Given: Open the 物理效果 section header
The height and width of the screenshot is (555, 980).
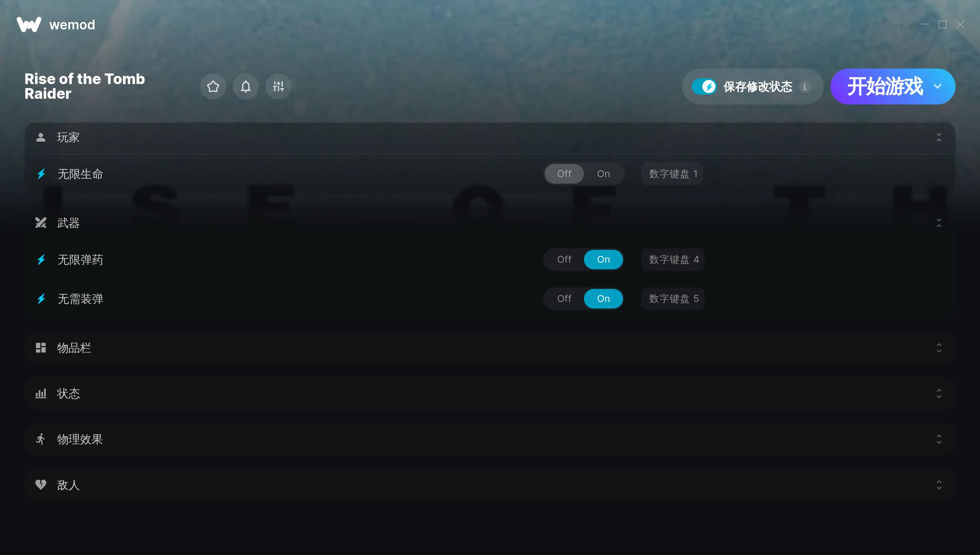Looking at the screenshot, I should 490,439.
